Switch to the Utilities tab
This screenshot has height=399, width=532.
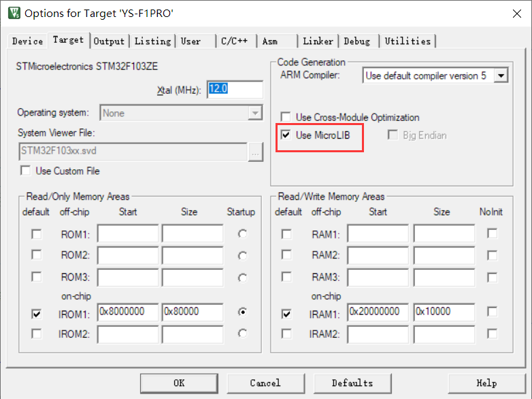pyautogui.click(x=408, y=41)
